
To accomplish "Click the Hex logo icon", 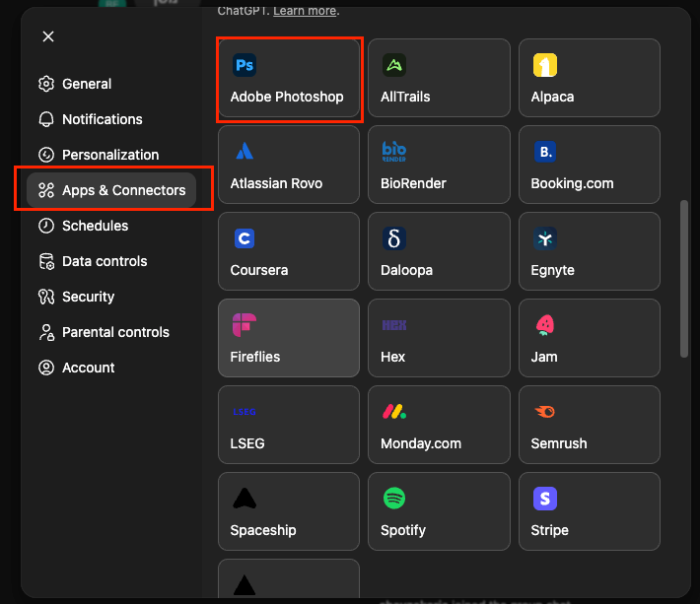I will (394, 325).
